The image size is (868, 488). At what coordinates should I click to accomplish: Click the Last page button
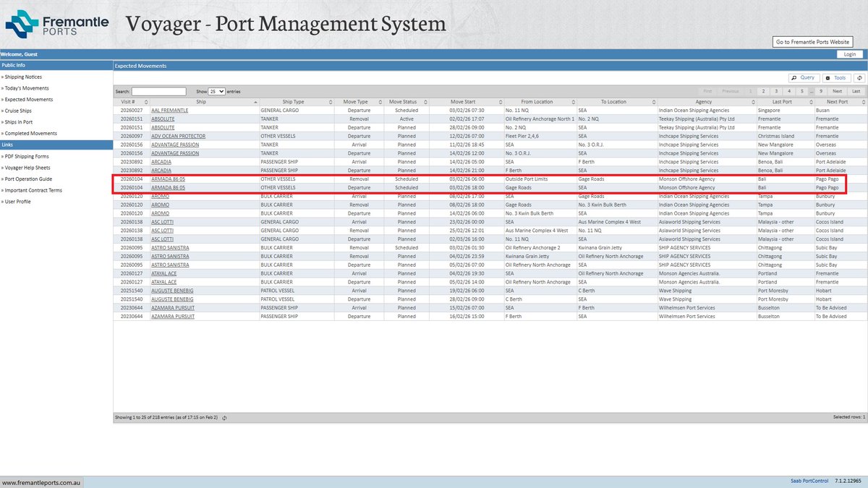(856, 92)
